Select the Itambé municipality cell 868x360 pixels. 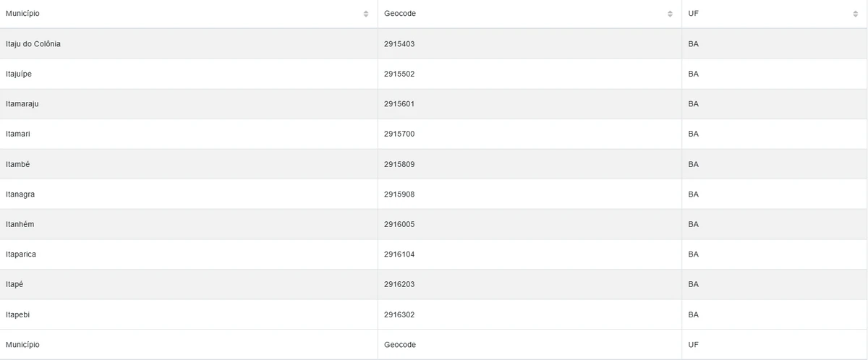pos(17,164)
